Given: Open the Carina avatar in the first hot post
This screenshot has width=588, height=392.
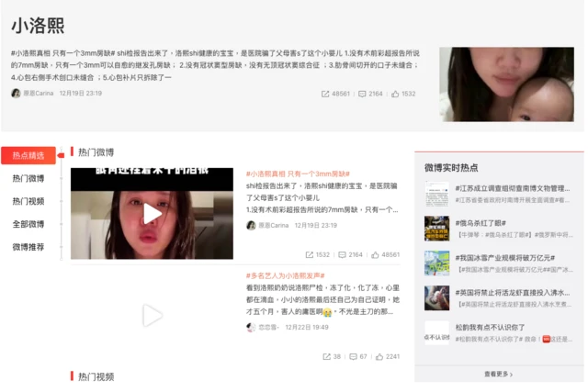Looking at the screenshot, I should 251,225.
